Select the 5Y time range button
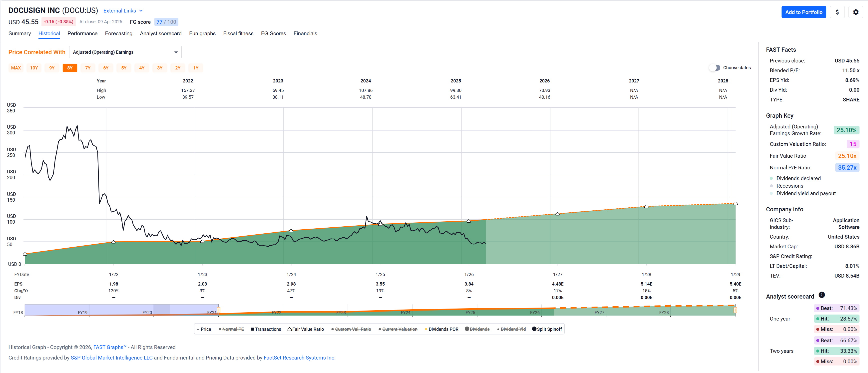 (x=124, y=68)
